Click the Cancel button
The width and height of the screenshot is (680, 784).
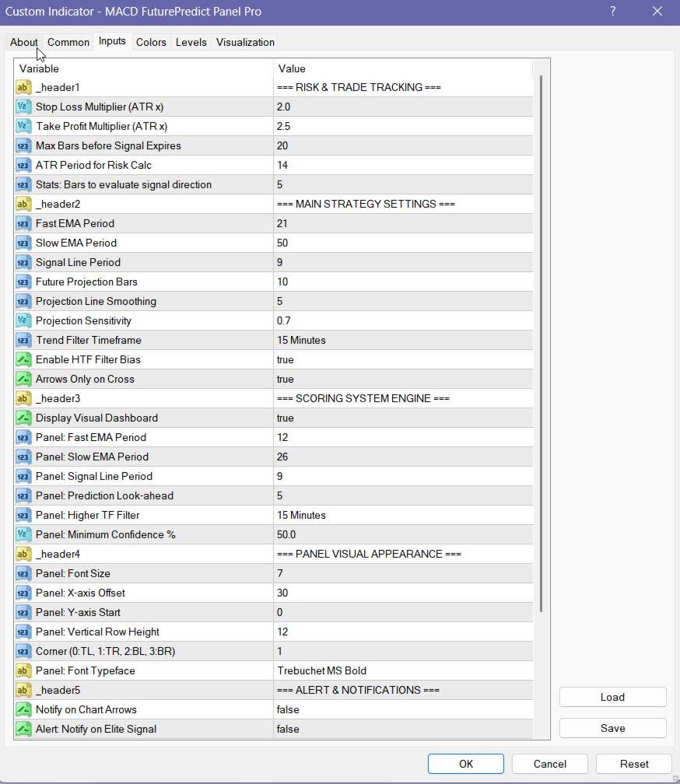tap(550, 764)
